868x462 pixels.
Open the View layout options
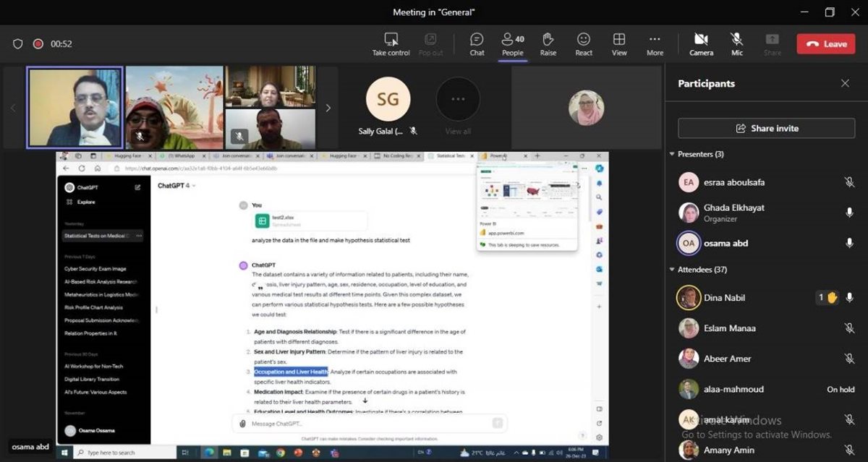point(619,43)
